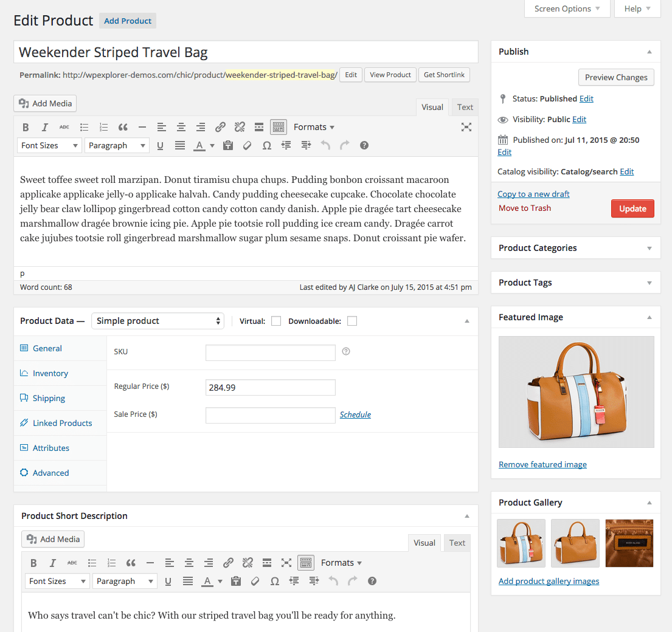The image size is (672, 632).
Task: Switch to the Text editing tab
Action: pos(464,107)
